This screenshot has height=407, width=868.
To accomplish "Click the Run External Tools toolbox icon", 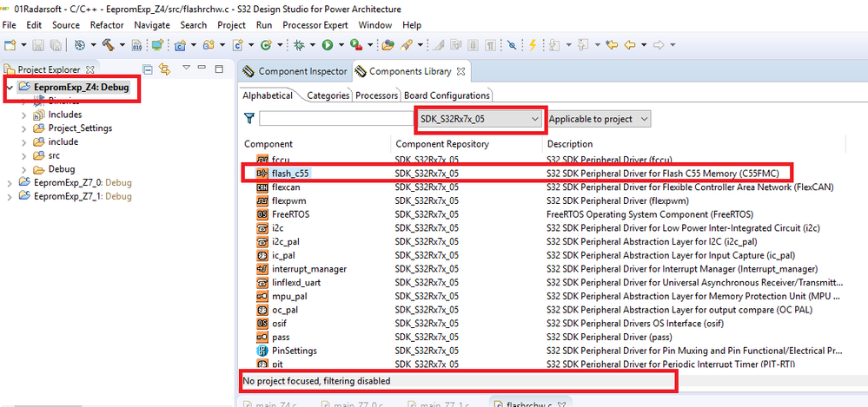I will [356, 45].
